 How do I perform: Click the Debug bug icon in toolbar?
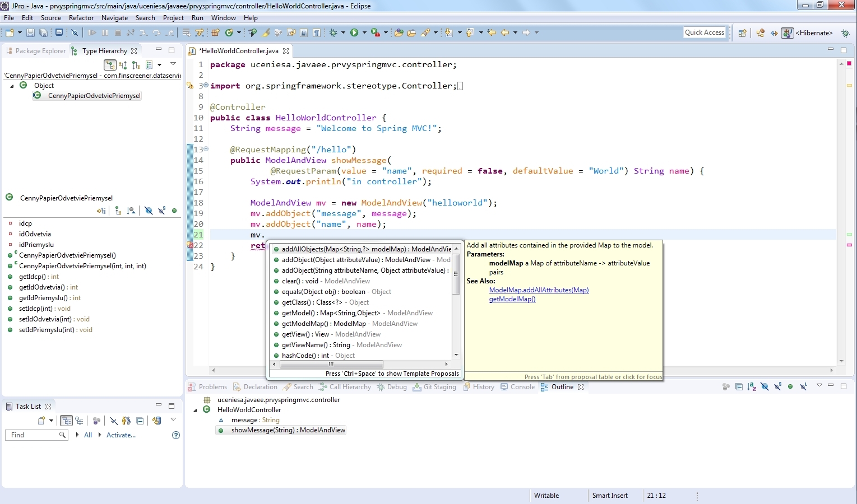(x=333, y=32)
